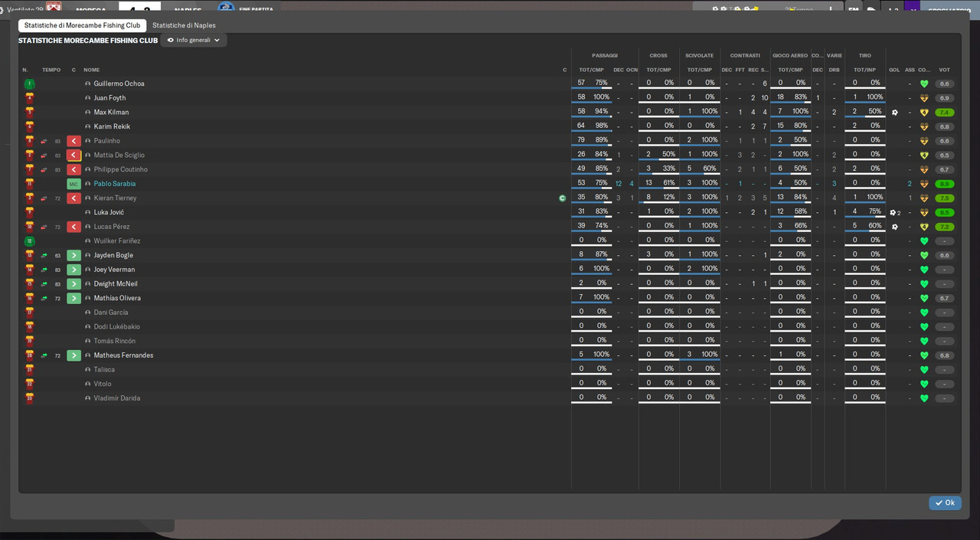Switch to Statistiche di Naples tab
This screenshot has height=540, width=980.
184,25
